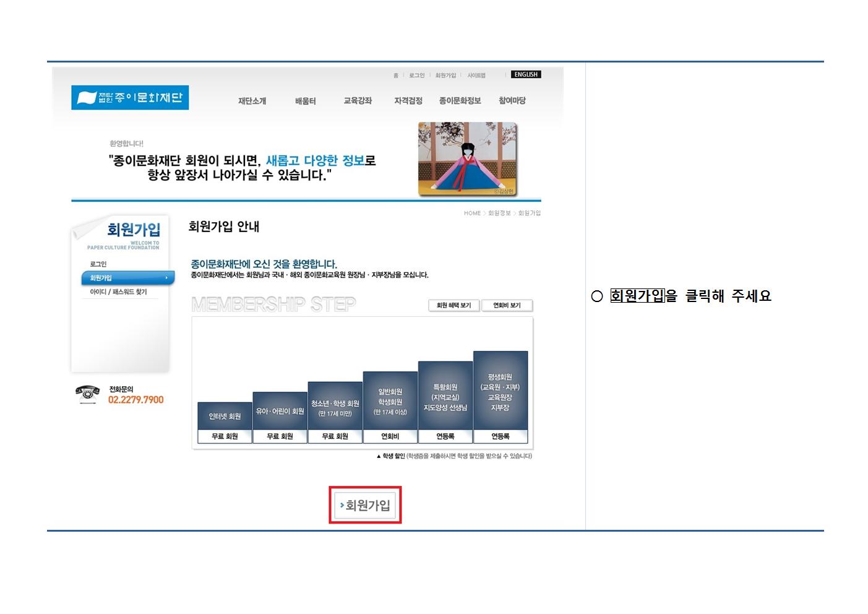Viewport: 868px width, 614px height.
Task: Click the phone number 02.2279.7900
Action: coord(136,400)
